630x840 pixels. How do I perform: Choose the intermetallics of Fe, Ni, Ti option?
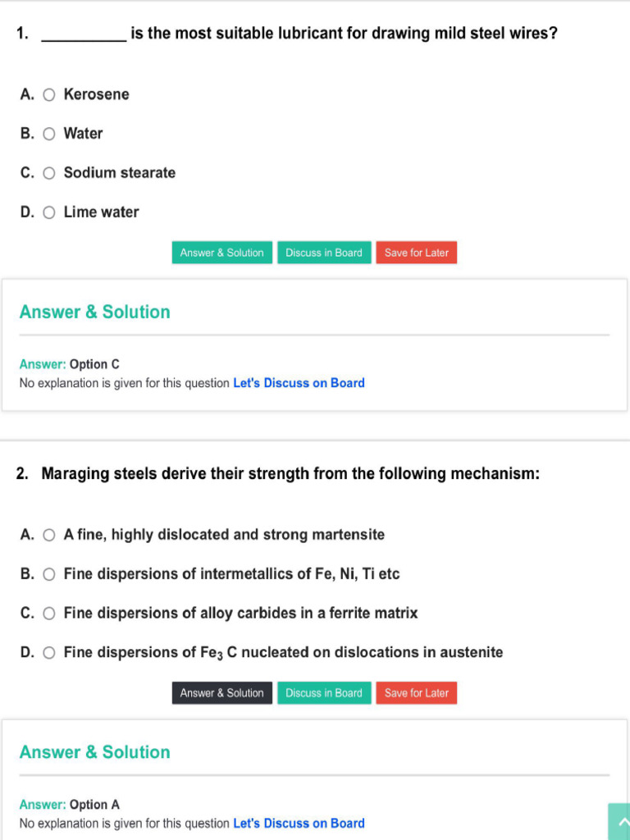49,574
